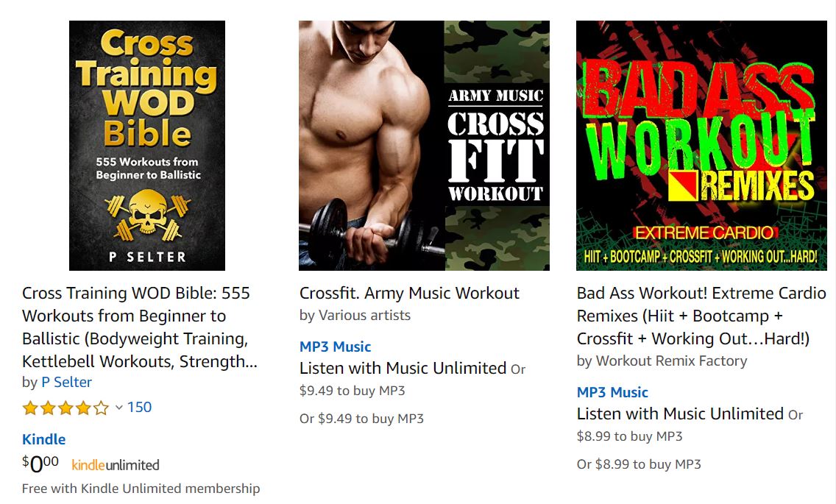The height and width of the screenshot is (504, 836).
Task: Open the Crossfit. Army Music Workout title
Action: 409,293
